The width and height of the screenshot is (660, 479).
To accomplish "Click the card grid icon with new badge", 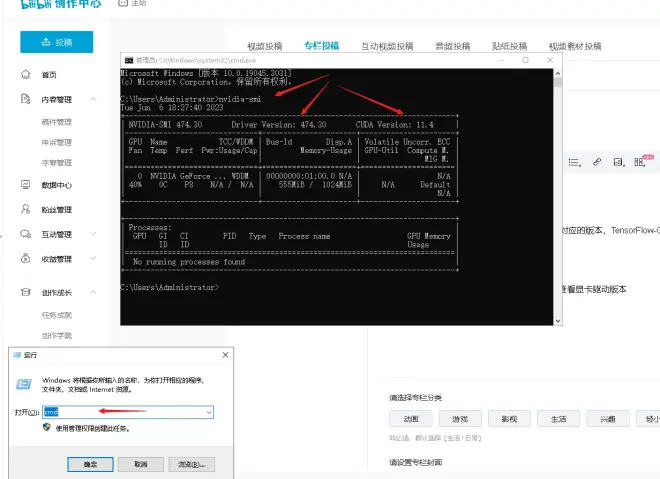I will coord(641,162).
